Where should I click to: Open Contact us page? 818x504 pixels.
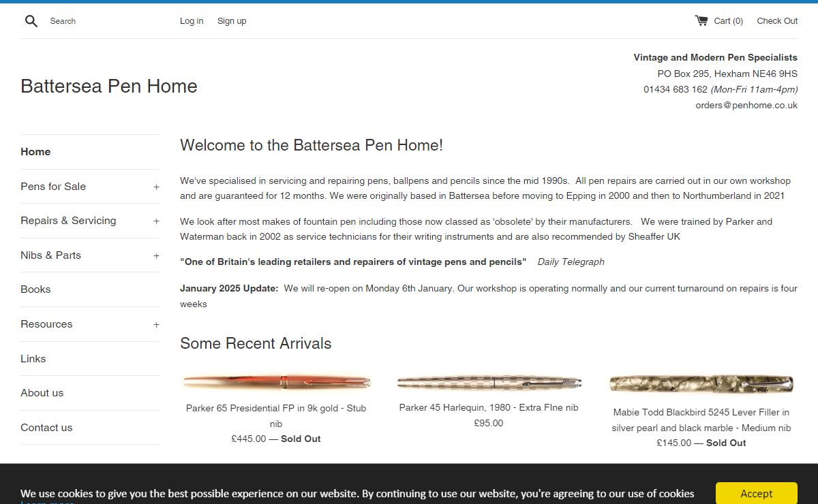click(x=46, y=428)
